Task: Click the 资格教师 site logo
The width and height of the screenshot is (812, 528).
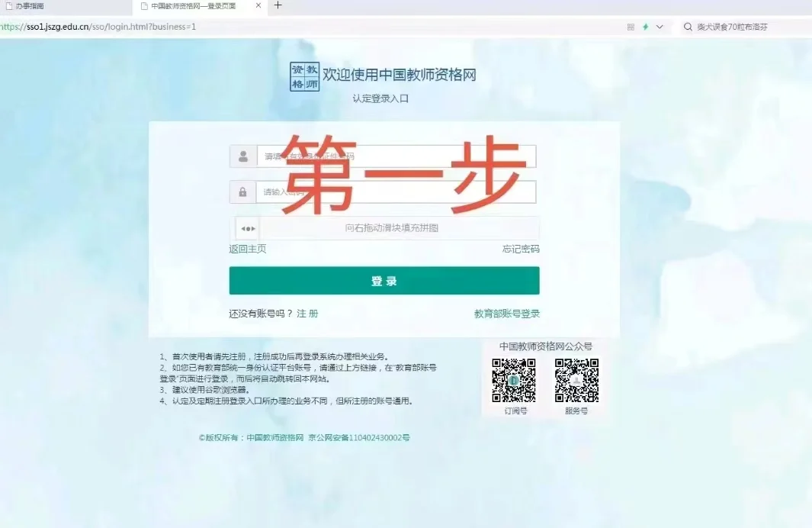Action: 304,77
